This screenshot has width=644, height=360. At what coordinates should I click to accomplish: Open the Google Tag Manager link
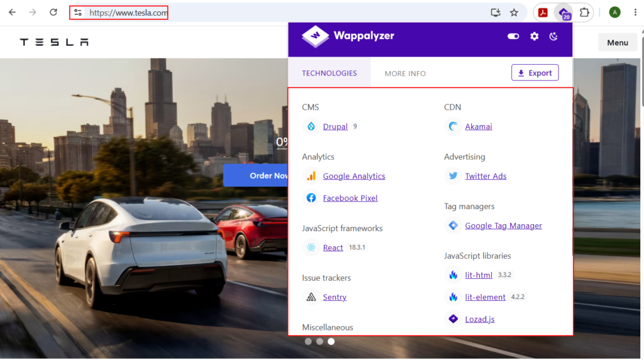503,225
